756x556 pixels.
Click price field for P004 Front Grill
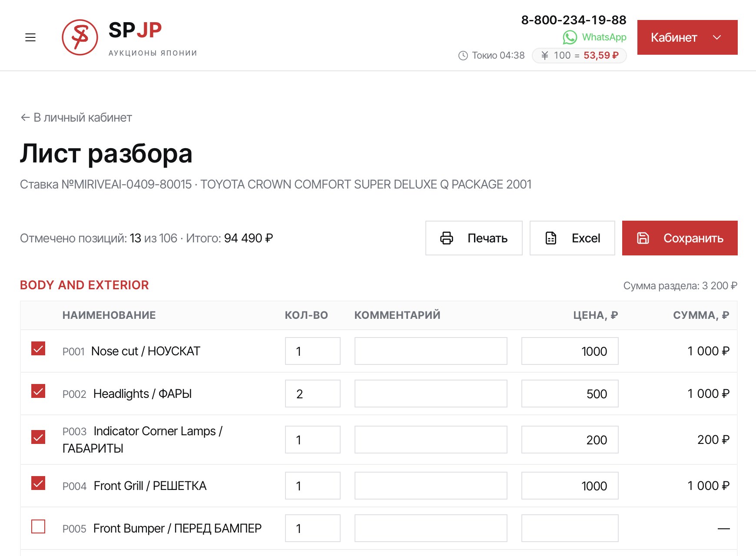(x=570, y=486)
